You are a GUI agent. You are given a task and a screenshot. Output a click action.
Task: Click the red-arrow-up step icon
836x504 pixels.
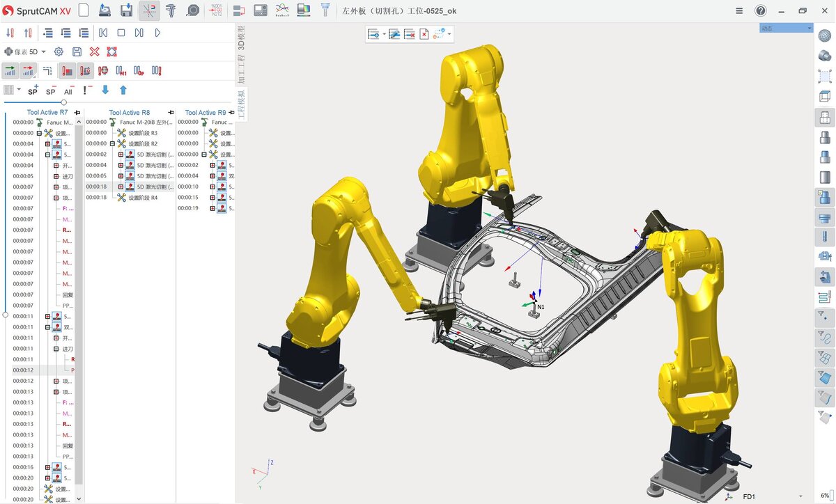pyautogui.click(x=28, y=33)
